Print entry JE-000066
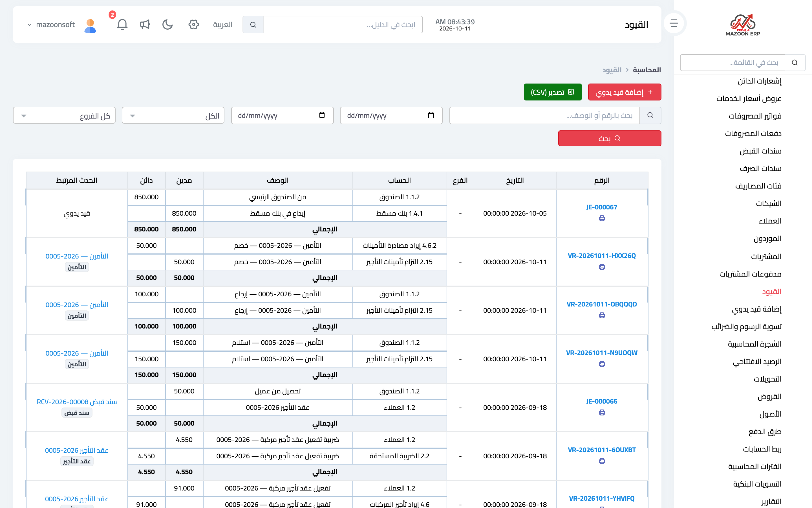The height and width of the screenshot is (508, 812). (602, 413)
